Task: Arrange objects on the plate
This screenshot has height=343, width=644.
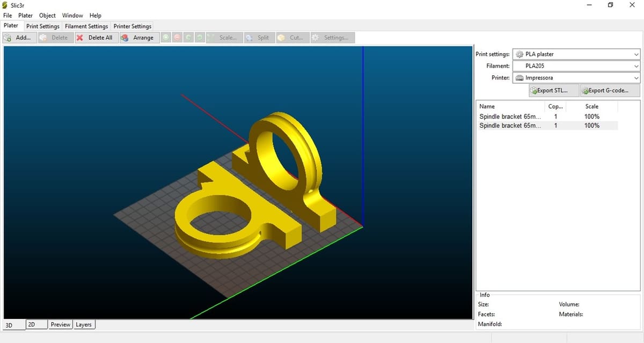Action: click(x=139, y=38)
